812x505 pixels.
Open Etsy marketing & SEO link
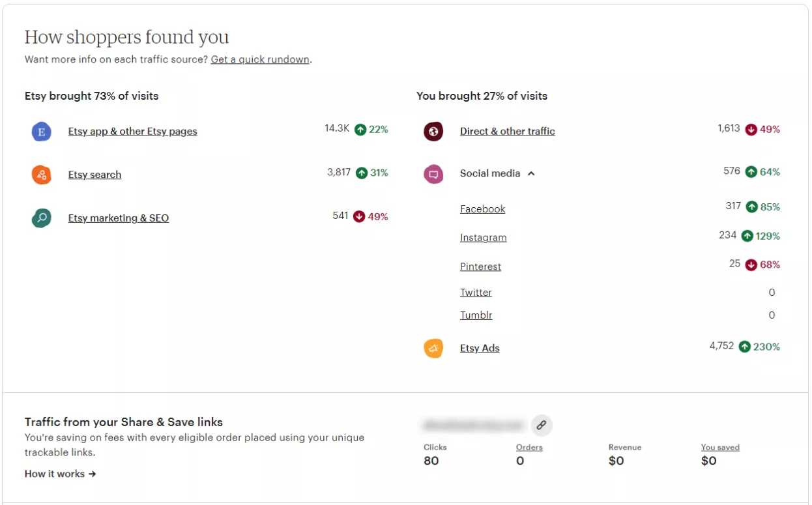click(x=118, y=218)
